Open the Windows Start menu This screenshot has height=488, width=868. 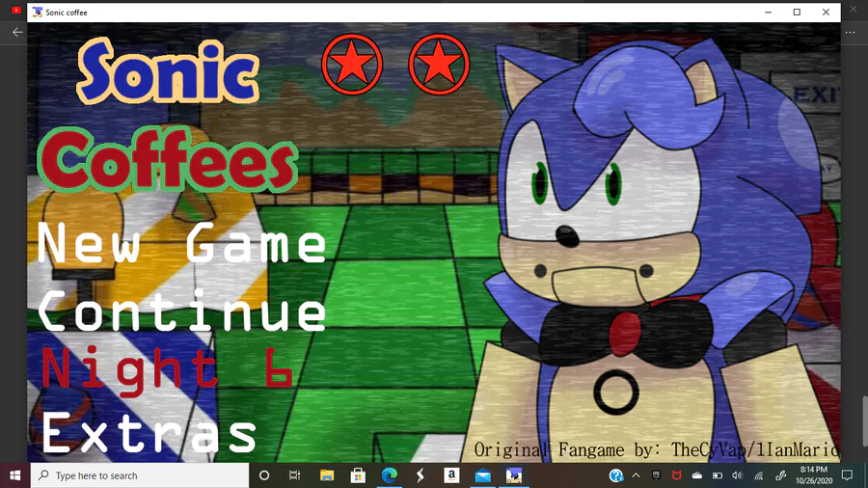[14, 475]
